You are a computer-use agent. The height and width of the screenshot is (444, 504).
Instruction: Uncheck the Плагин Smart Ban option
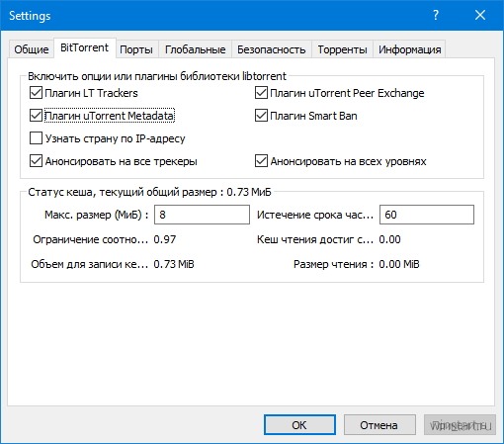click(x=261, y=116)
